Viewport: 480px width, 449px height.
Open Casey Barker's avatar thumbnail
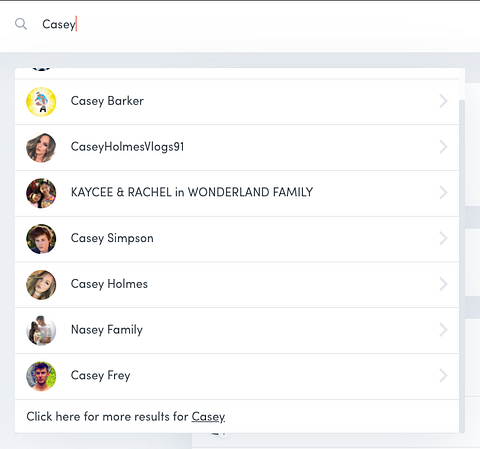pyautogui.click(x=41, y=102)
